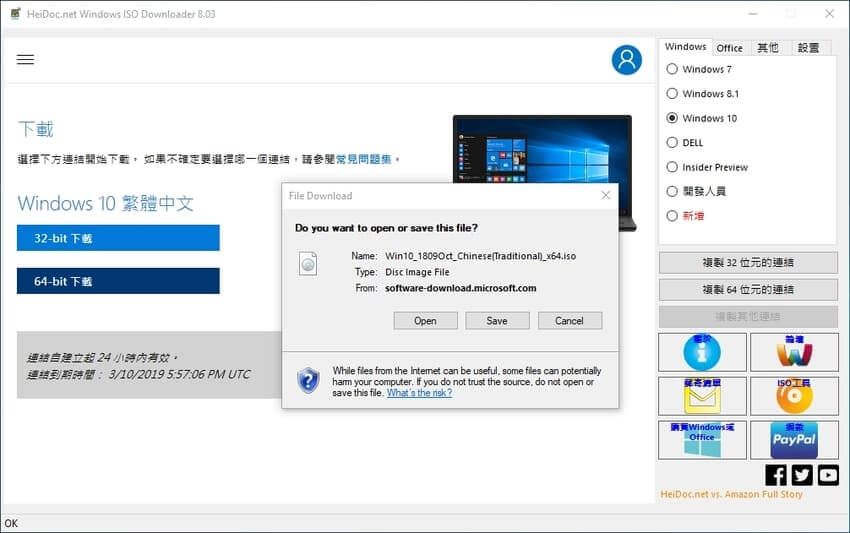Open HeiDoc.net vs. Amazon Full Story link
Screen dimensions: 850x533
(x=731, y=494)
